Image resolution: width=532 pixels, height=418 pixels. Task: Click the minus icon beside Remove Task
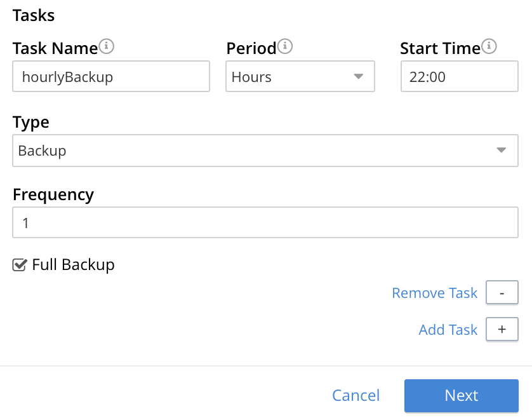pos(502,292)
